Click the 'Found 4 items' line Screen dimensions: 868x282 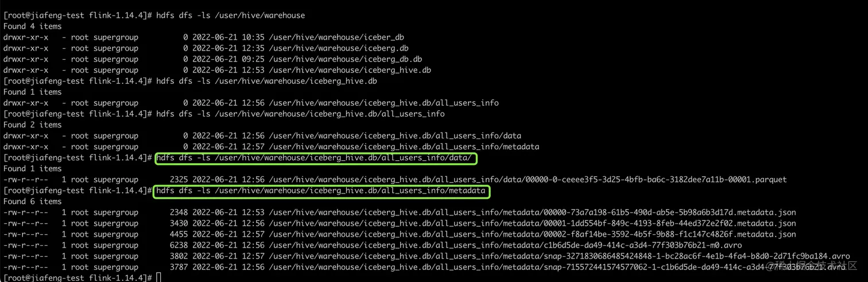[x=33, y=26]
